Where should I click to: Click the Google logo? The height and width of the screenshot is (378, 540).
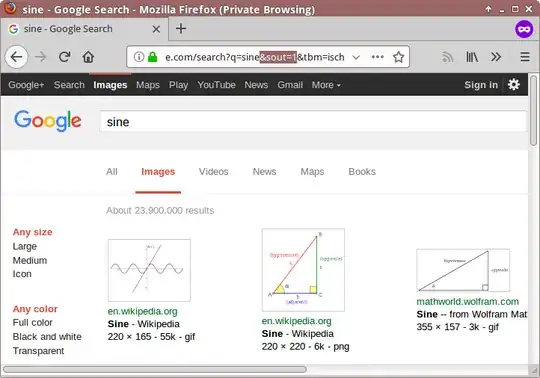48,121
